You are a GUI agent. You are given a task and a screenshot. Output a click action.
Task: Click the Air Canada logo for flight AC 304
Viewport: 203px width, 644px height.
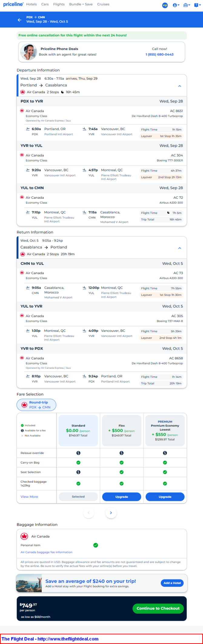tap(22, 155)
